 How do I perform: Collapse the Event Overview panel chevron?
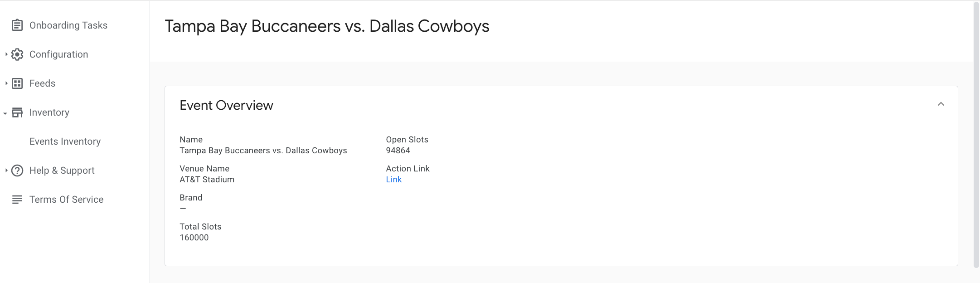(x=941, y=105)
